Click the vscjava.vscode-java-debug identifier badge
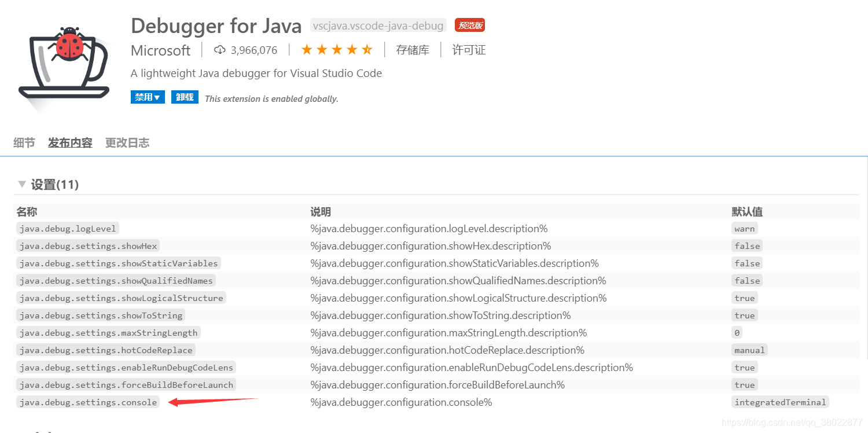The height and width of the screenshot is (433, 868). 378,25
